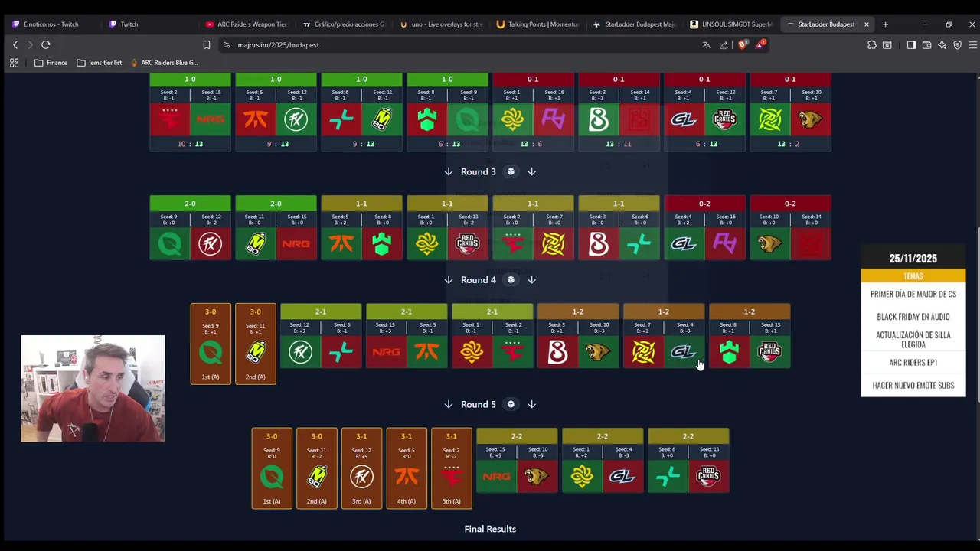The width and height of the screenshot is (980, 551).
Task: Pick Red Canids in Round 4 1-2 match
Action: click(769, 352)
